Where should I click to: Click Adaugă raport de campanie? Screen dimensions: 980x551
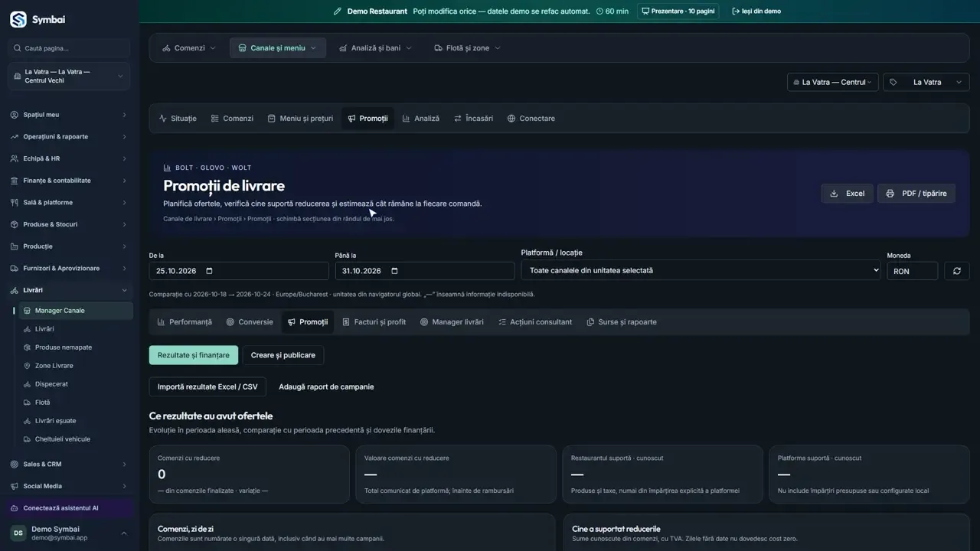tap(326, 386)
